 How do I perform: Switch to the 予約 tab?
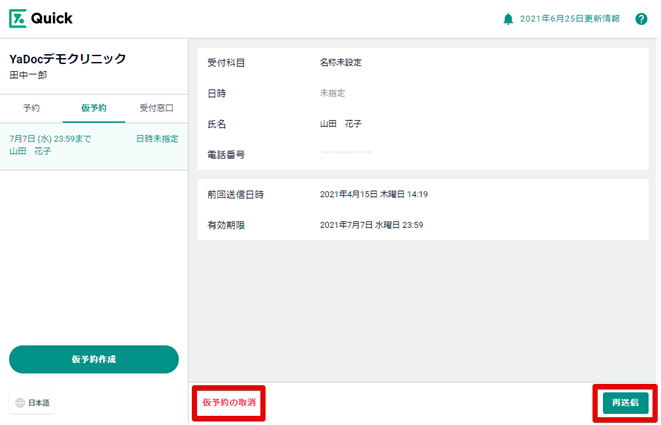click(x=31, y=107)
